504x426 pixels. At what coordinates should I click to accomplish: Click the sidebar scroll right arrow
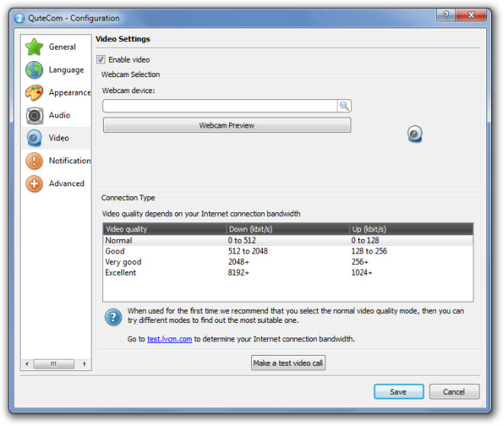(x=85, y=363)
